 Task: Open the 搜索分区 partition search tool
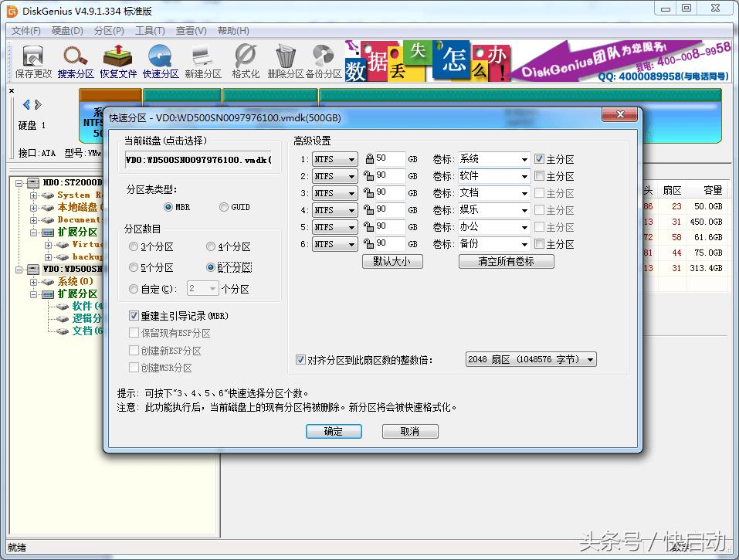(x=73, y=60)
